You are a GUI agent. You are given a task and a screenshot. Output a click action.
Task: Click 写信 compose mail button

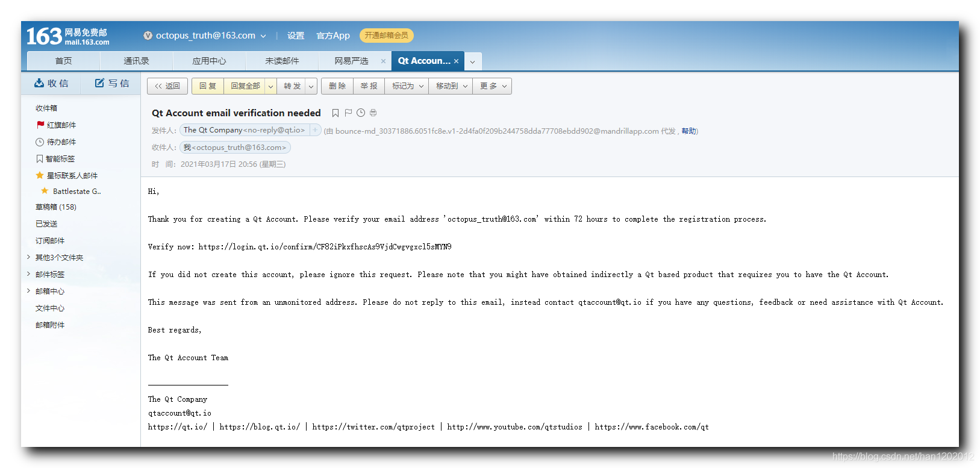112,83
